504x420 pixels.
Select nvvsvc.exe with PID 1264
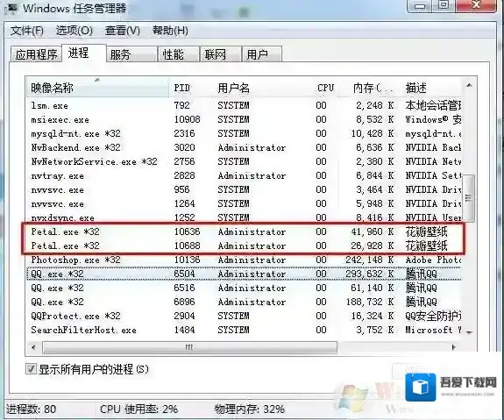point(245,203)
